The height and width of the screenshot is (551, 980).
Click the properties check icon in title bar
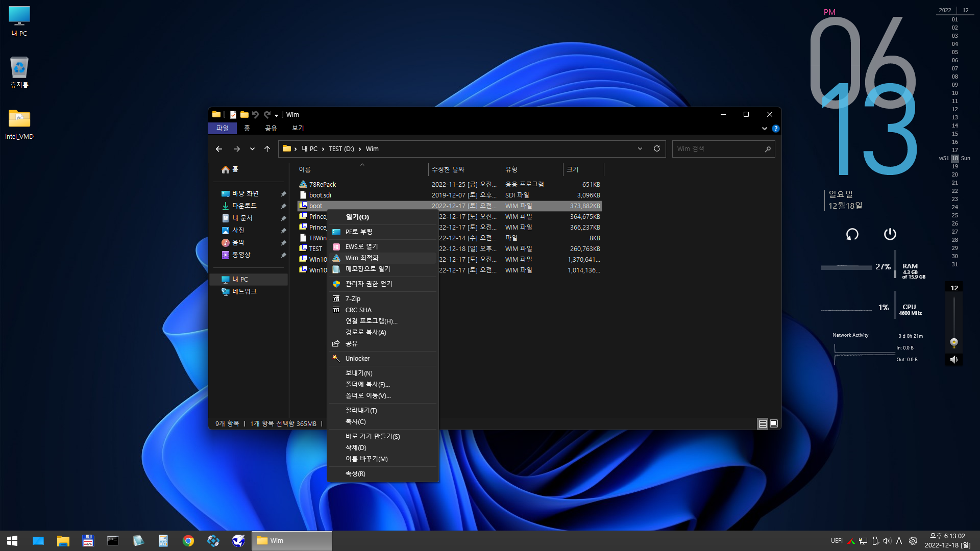233,115
